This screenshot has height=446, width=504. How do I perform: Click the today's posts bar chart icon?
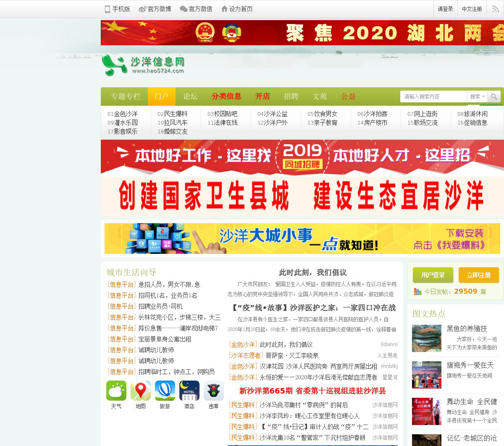[417, 292]
